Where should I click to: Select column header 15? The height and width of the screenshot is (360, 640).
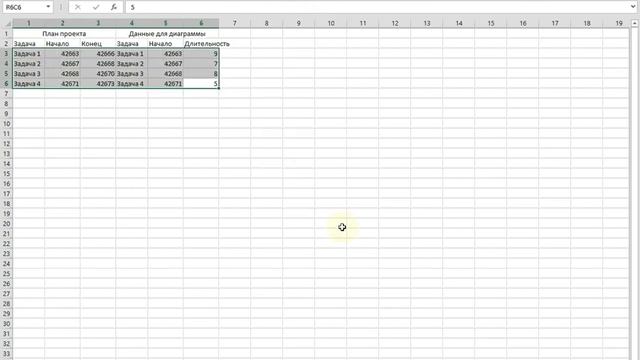point(491,23)
